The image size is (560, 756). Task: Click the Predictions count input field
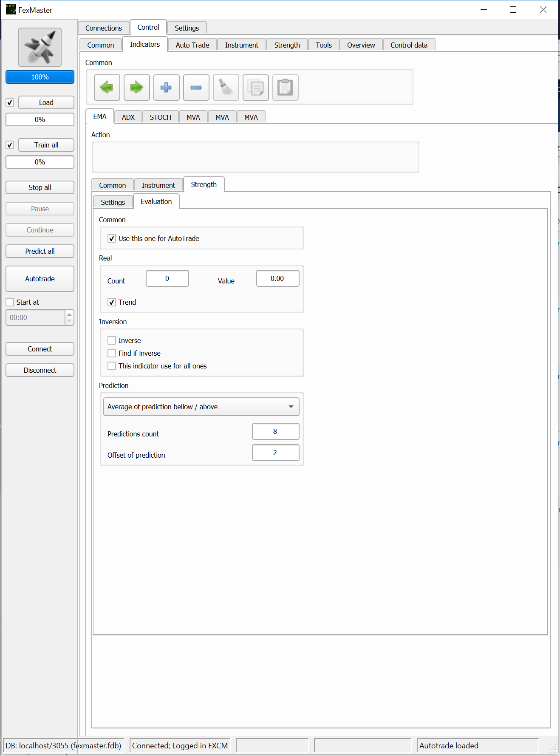pos(275,431)
